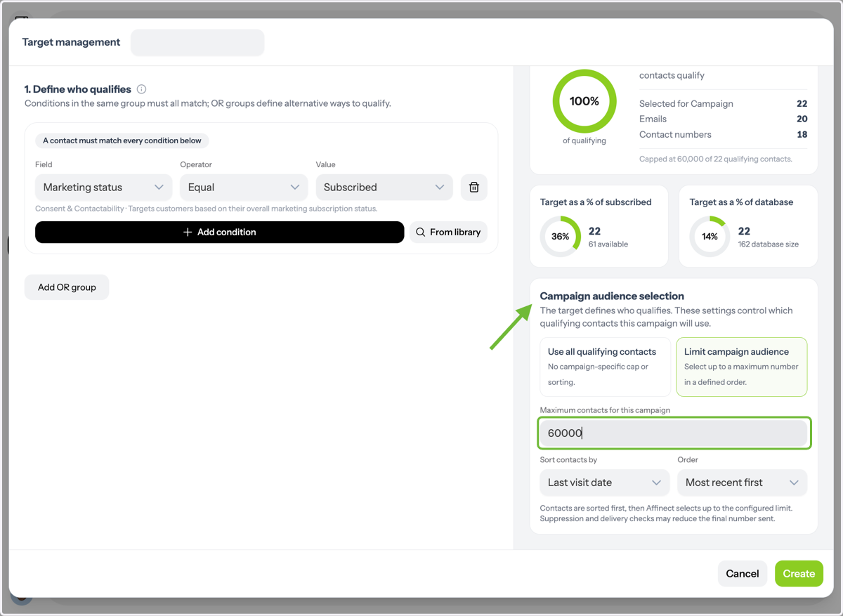
Task: Click the green Create button
Action: [x=799, y=574]
